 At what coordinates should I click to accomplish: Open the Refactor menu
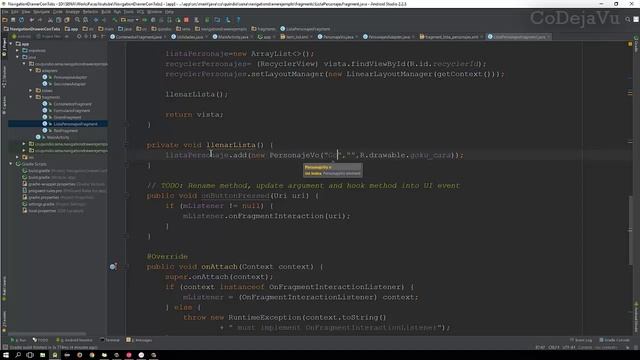click(x=90, y=12)
